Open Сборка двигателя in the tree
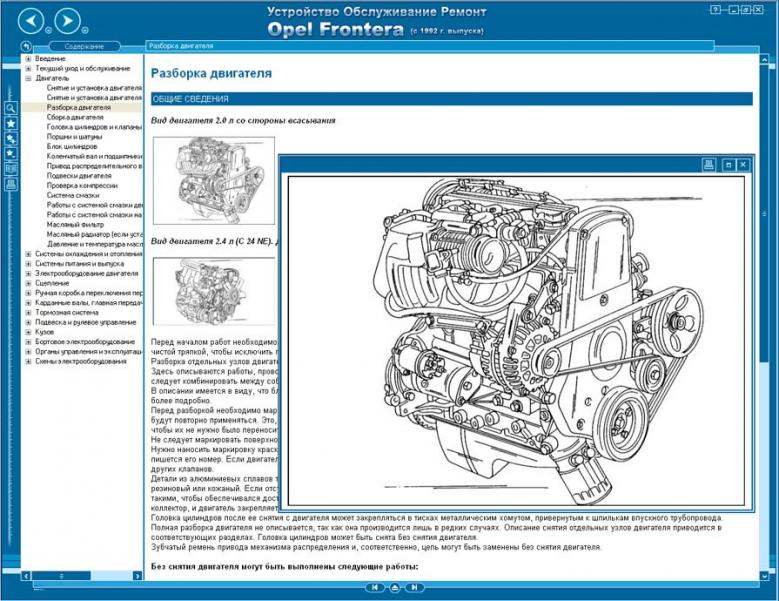 (x=75, y=117)
